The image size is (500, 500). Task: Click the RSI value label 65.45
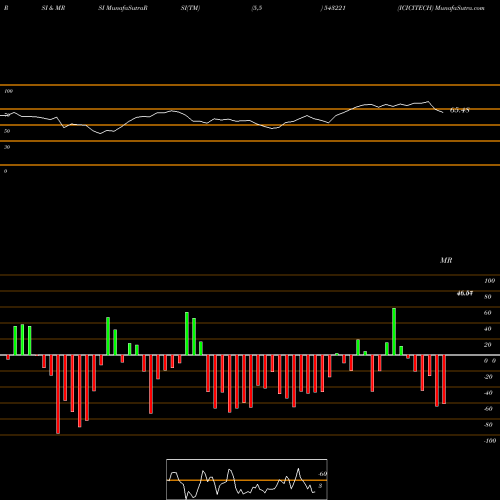point(460,110)
